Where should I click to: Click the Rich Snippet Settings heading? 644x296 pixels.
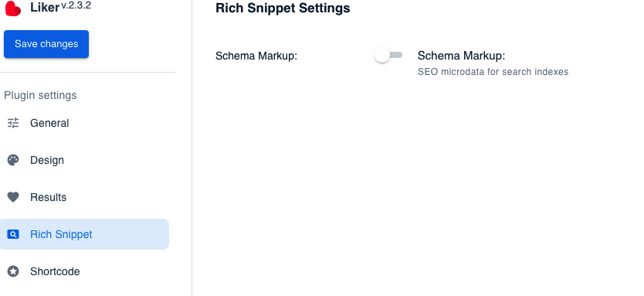[283, 9]
